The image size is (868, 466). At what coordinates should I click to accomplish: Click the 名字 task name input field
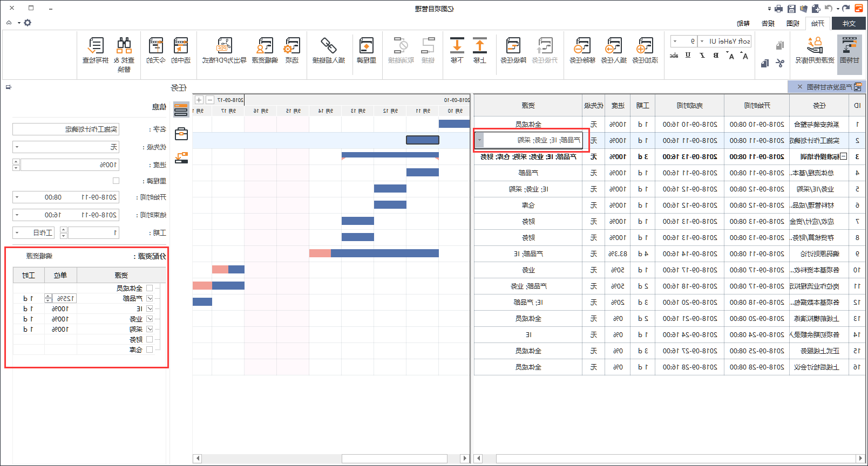click(65, 129)
